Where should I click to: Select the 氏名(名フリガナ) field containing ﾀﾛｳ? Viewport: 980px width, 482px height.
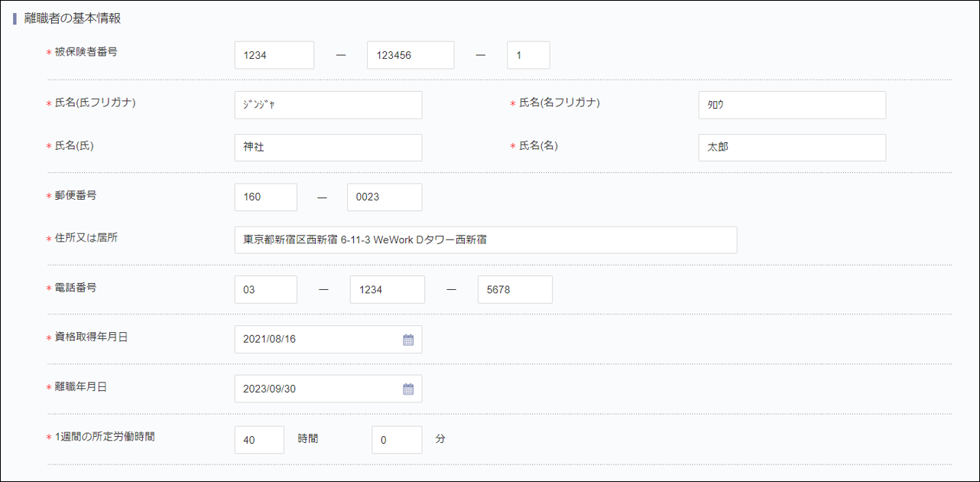791,104
